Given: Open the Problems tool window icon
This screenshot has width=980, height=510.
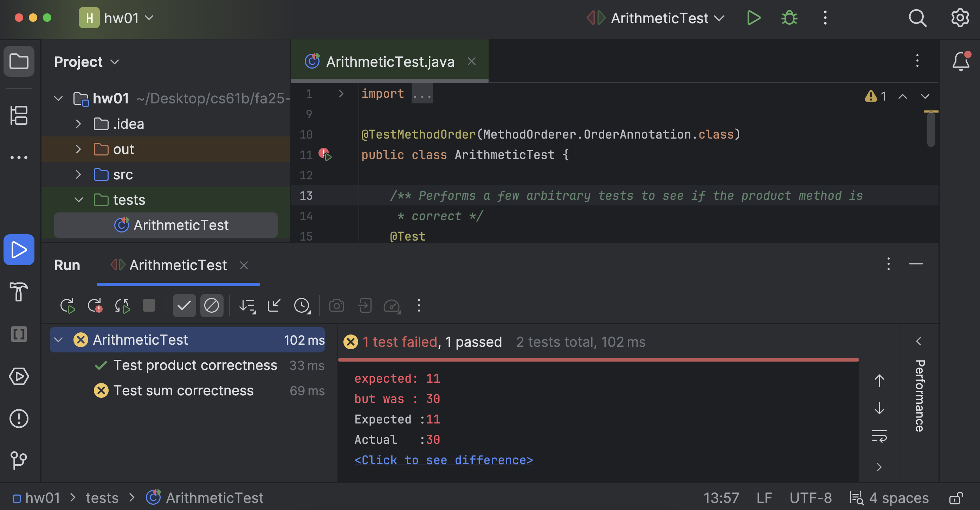Looking at the screenshot, I should 19,419.
